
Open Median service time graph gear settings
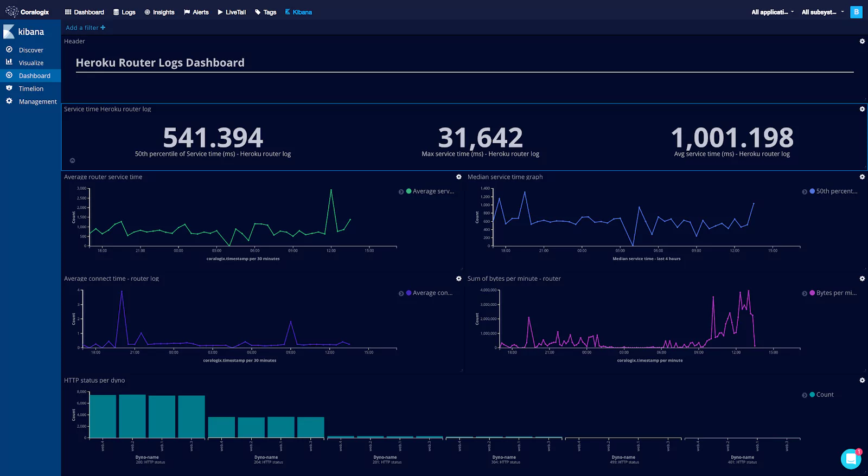pos(862,177)
